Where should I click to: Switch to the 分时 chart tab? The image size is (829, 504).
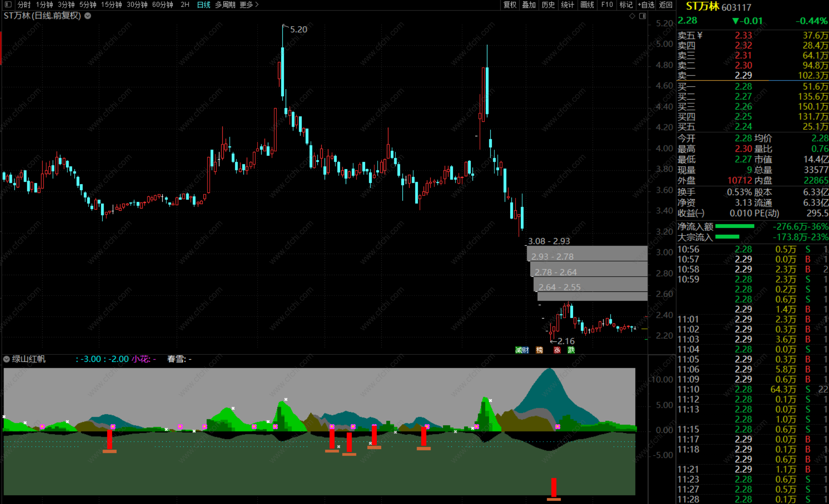24,5
